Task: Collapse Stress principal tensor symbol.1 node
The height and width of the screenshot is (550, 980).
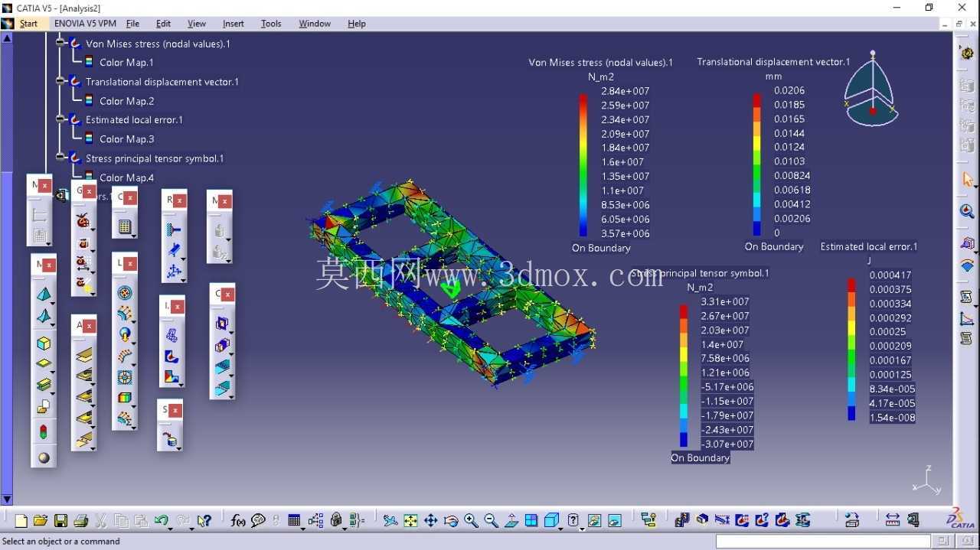Action: coord(60,158)
